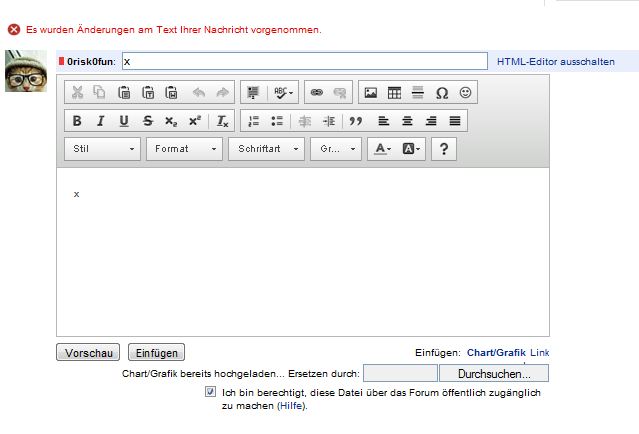
Task: Click the Einfügen button
Action: pyautogui.click(x=156, y=352)
